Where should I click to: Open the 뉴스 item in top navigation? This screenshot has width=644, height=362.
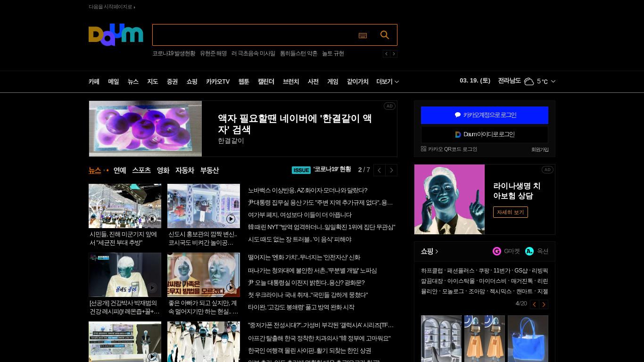[133, 82]
